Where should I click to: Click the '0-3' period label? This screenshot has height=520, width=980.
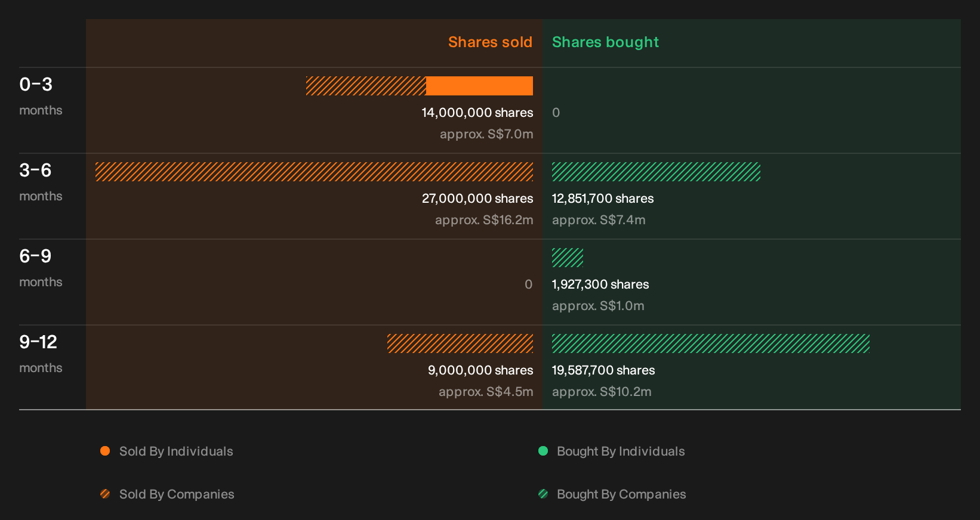click(36, 85)
